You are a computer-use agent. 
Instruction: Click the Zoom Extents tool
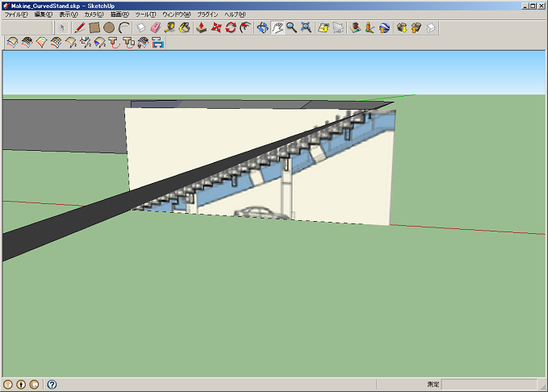306,27
